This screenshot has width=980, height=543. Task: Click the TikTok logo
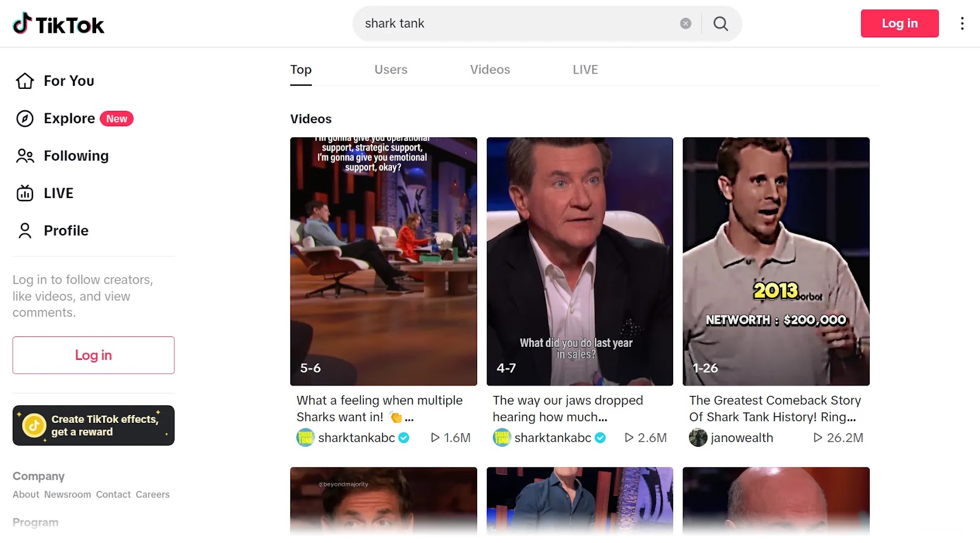[59, 24]
